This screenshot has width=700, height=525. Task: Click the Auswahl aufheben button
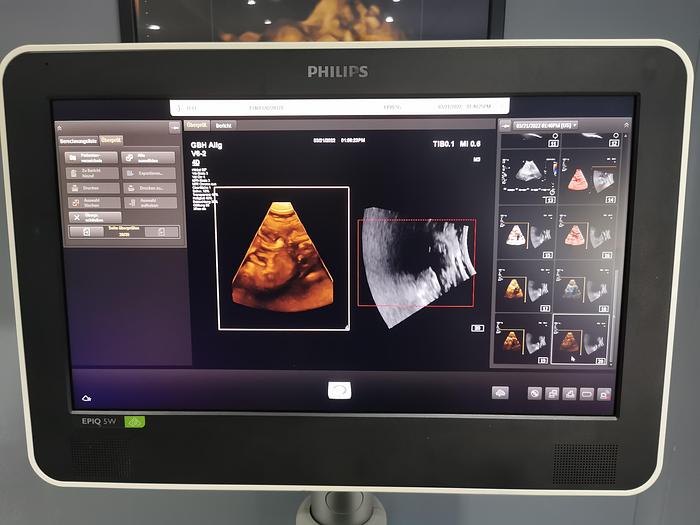point(151,203)
